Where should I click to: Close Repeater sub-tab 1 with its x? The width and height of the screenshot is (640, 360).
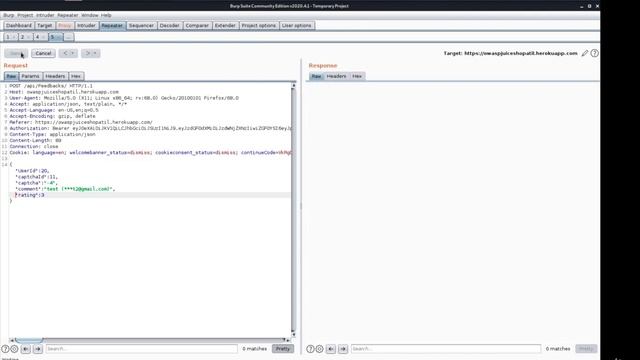pyautogui.click(x=14, y=37)
